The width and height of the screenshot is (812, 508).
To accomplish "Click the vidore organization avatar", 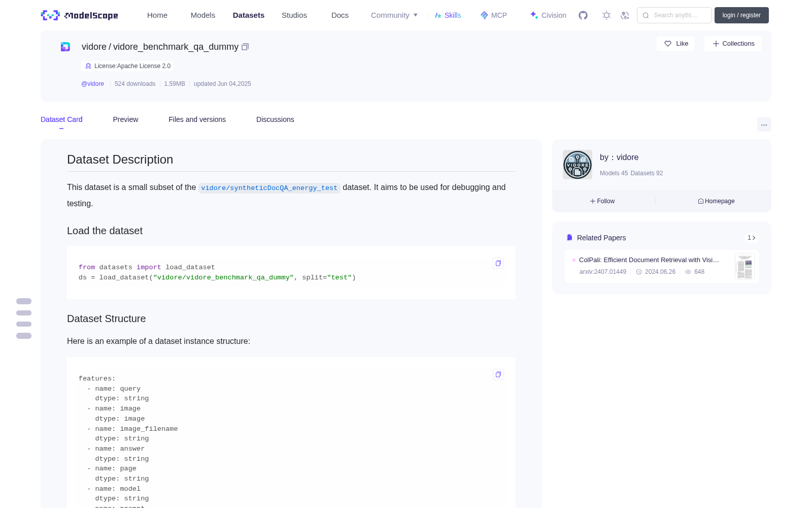I will point(578,165).
